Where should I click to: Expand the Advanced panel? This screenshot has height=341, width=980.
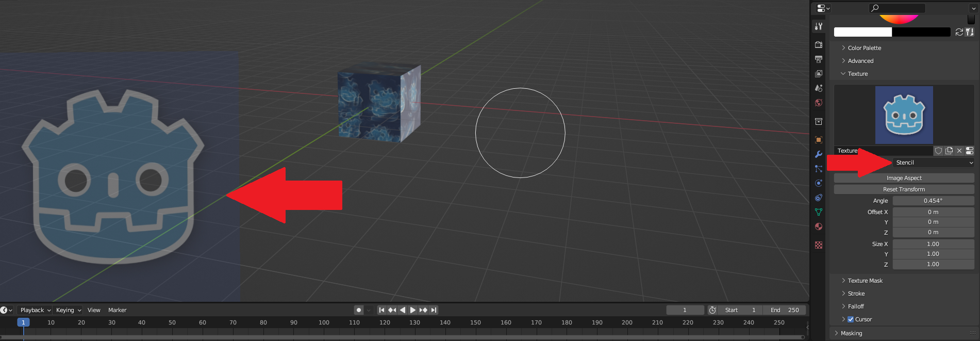click(x=860, y=61)
